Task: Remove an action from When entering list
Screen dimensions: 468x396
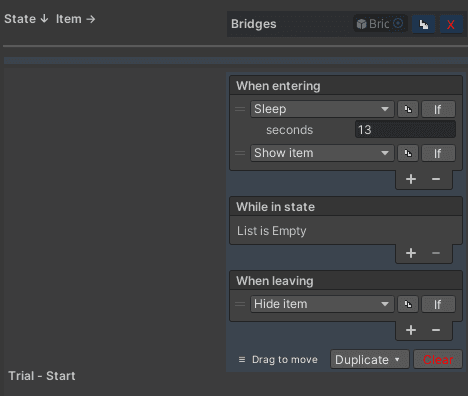Action: (436, 179)
